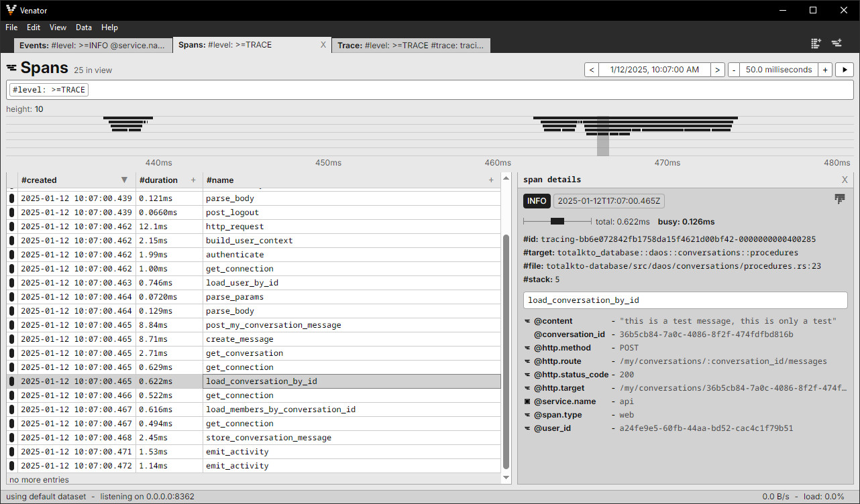Click the square icon beside @service.name

pyautogui.click(x=527, y=401)
